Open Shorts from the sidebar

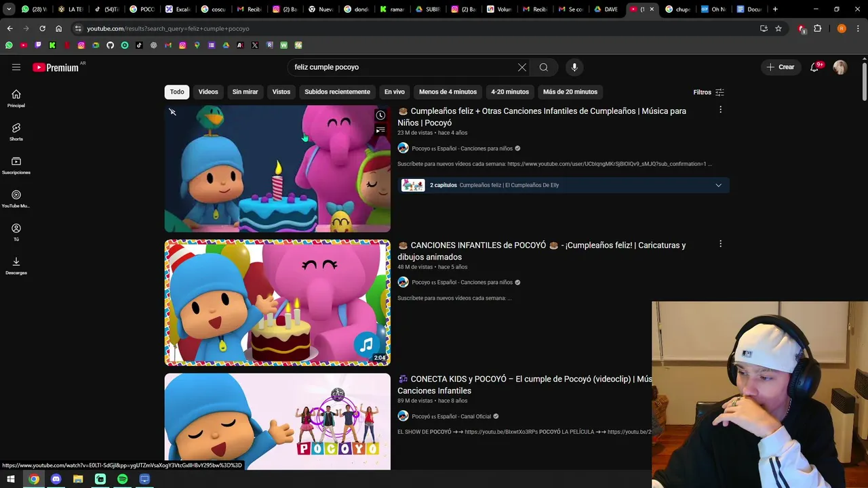[16, 132]
